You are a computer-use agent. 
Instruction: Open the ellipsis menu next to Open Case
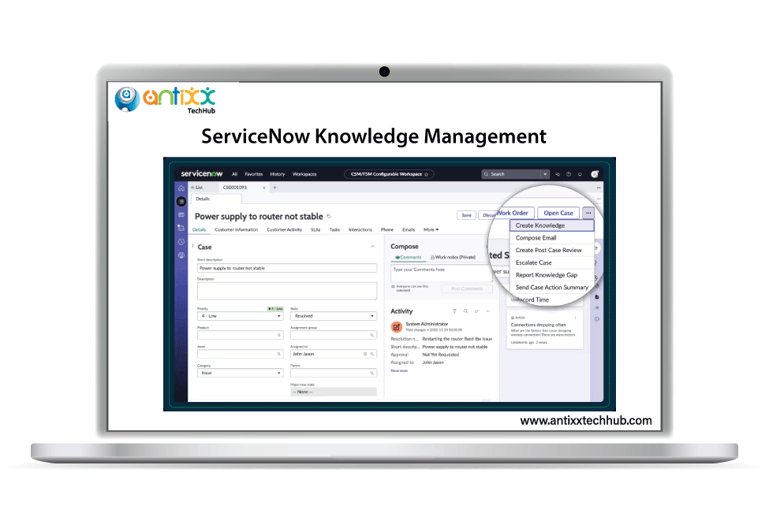click(588, 213)
